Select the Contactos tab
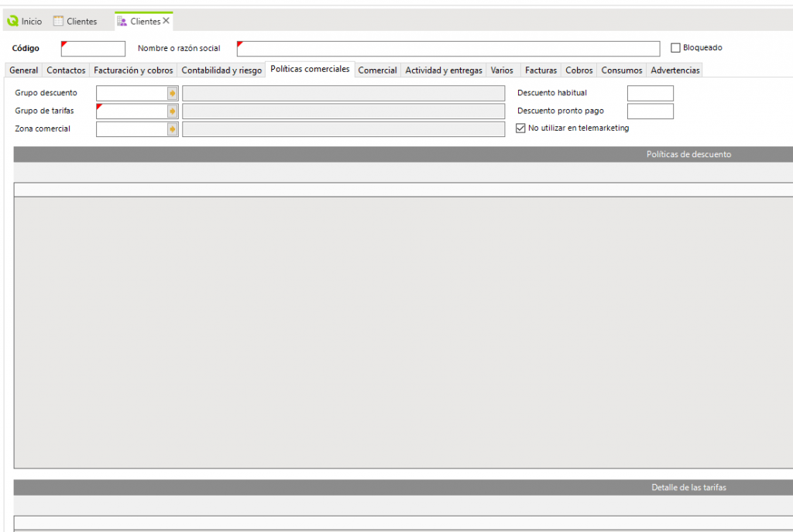Image resolution: width=793 pixels, height=532 pixels. (66, 70)
